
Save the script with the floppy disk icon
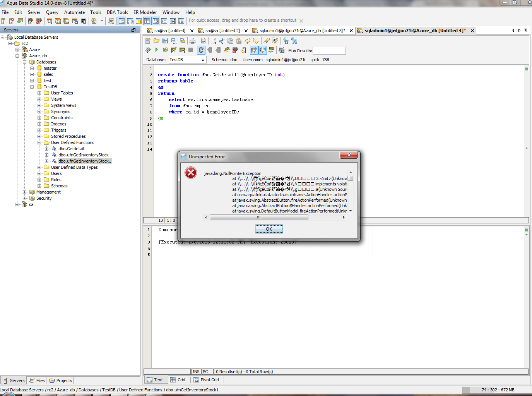(165, 41)
